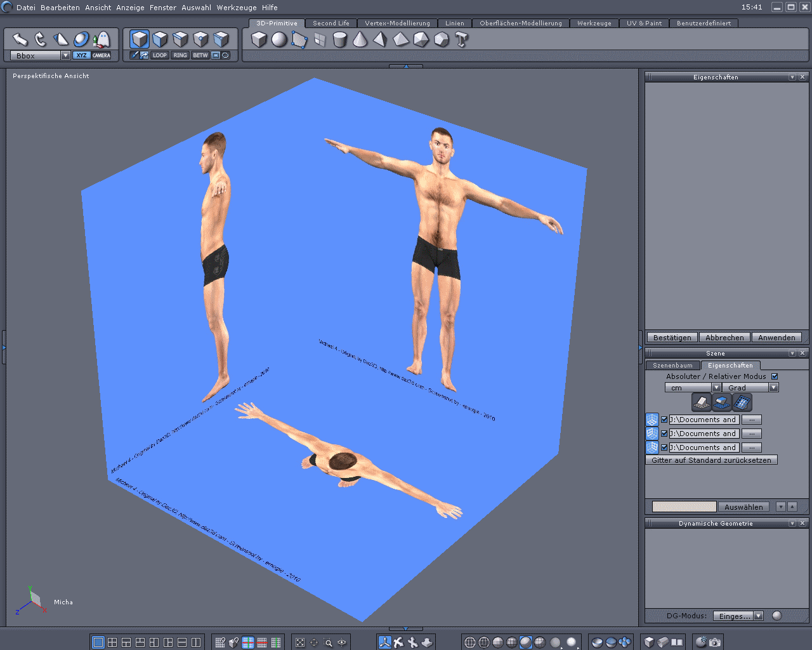Activate the object selection cube mode
Image resolution: width=812 pixels, height=650 pixels.
(x=140, y=39)
